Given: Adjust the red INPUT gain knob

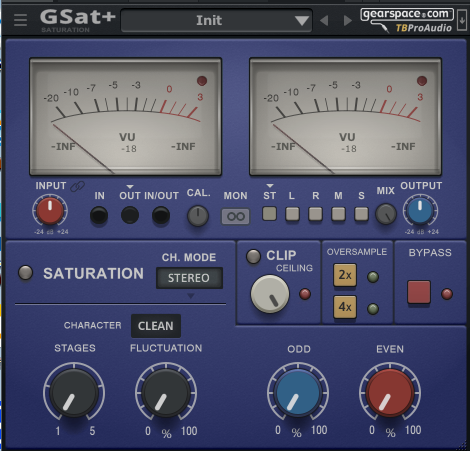Looking at the screenshot, I should coord(50,211).
